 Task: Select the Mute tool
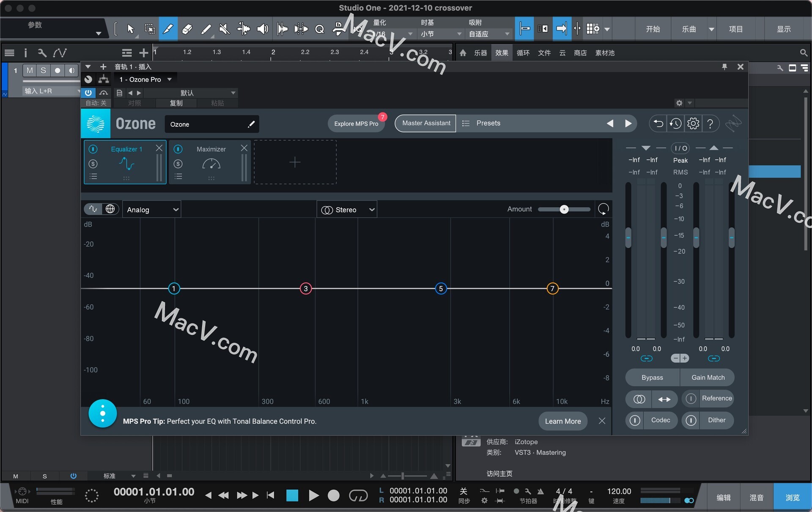pos(225,29)
